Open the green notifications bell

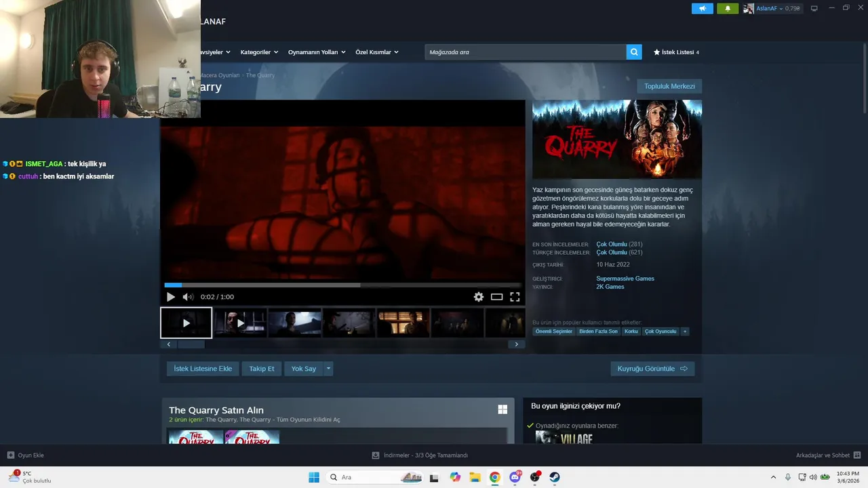click(728, 9)
